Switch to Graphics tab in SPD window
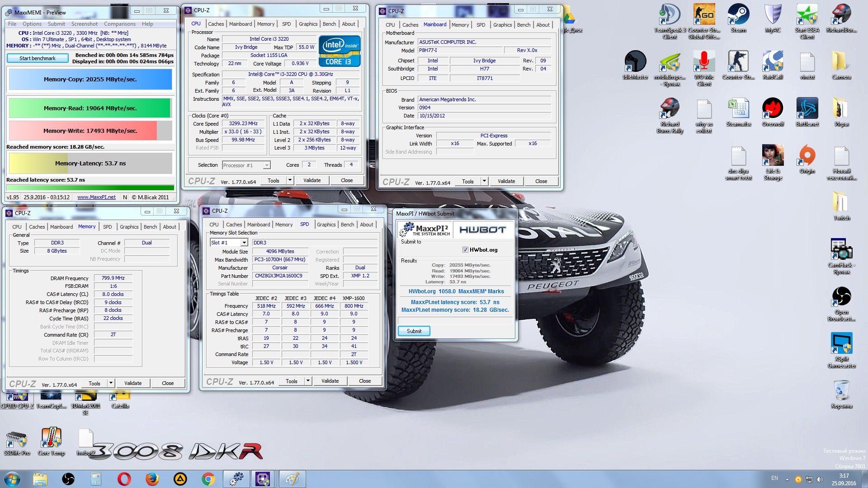This screenshot has width=868, height=488. point(326,225)
